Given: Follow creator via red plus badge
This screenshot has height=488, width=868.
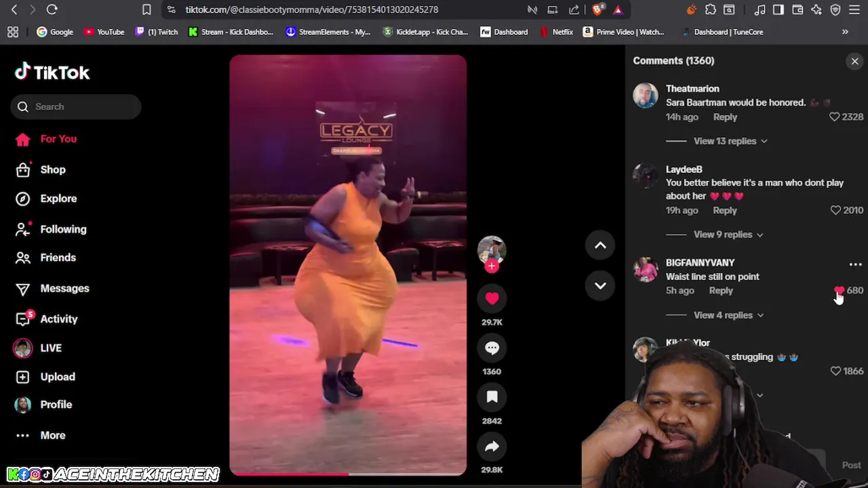Looking at the screenshot, I should point(492,266).
